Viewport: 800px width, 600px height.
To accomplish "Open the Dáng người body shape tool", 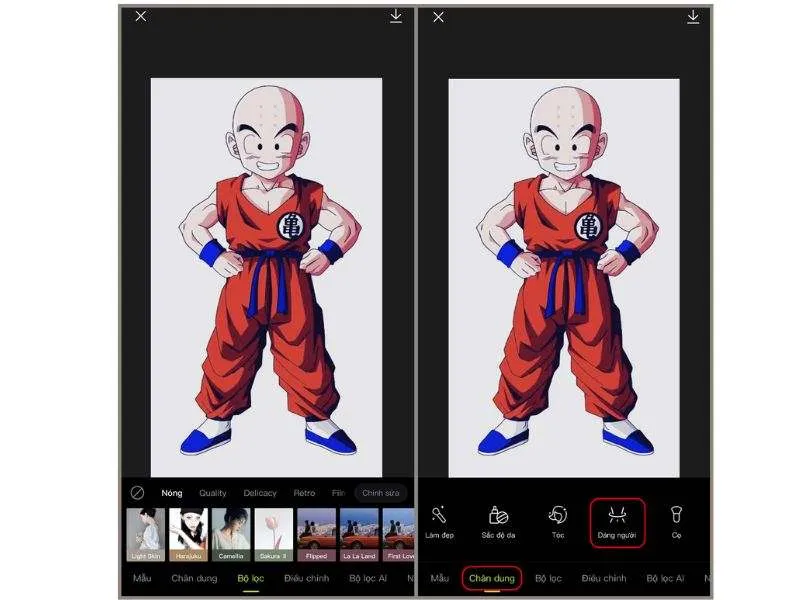I will 617,523.
